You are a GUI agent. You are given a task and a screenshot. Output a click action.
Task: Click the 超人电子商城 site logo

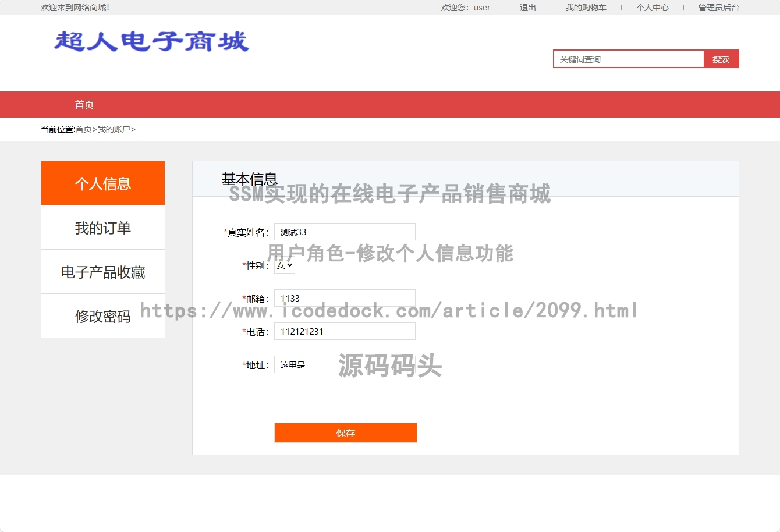click(151, 41)
